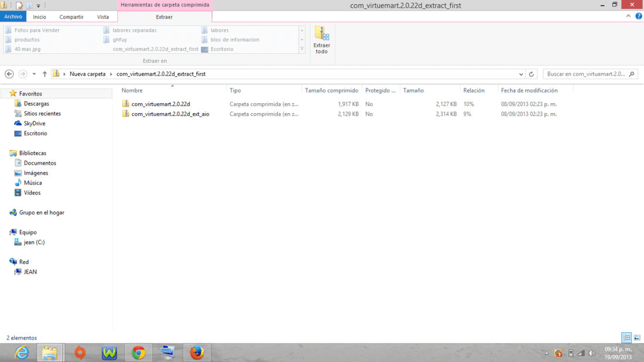Go back with the left arrow button
The width and height of the screenshot is (644, 362).
[9, 74]
